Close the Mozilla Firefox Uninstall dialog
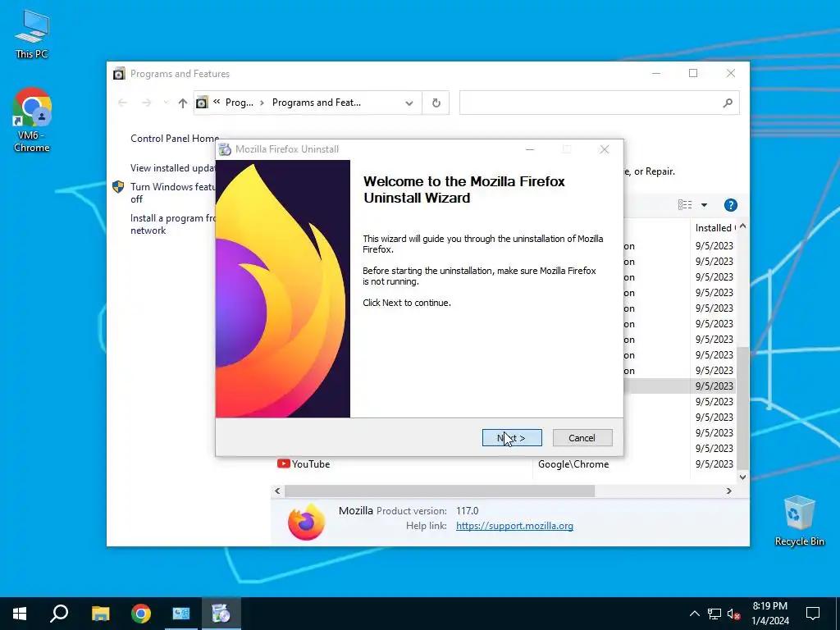Screen dimensions: 840x630 coord(605,149)
